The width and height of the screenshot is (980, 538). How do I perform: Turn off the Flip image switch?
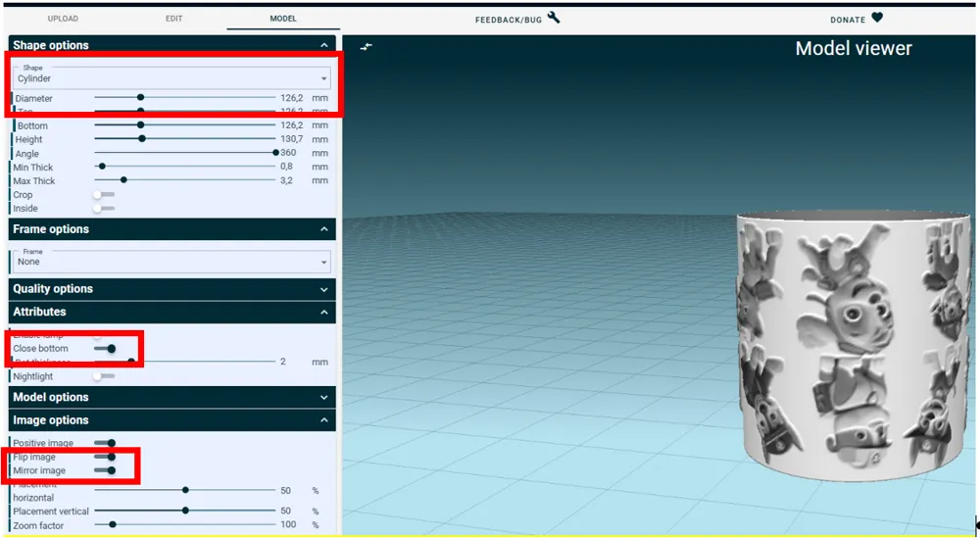pyautogui.click(x=105, y=457)
